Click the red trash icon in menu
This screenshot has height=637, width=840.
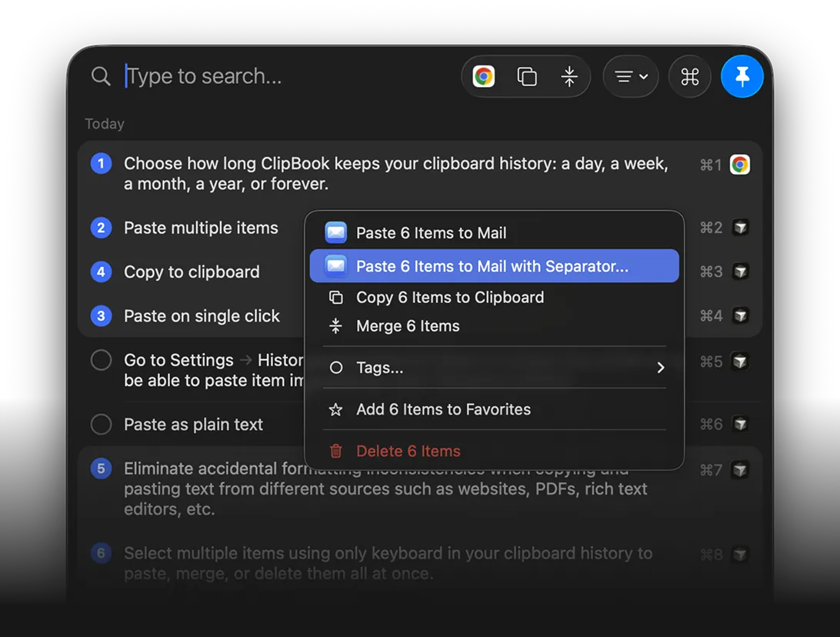(336, 451)
